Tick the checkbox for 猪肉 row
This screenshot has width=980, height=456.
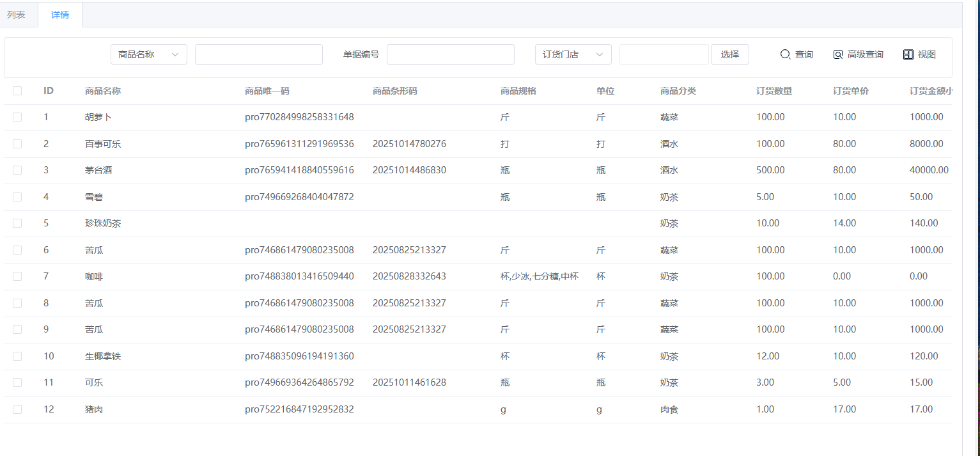coord(17,409)
